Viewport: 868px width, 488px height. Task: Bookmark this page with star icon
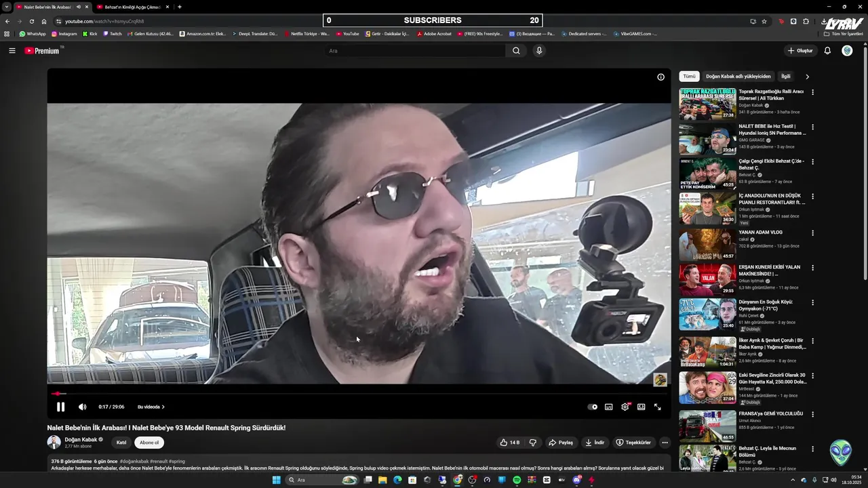point(764,21)
